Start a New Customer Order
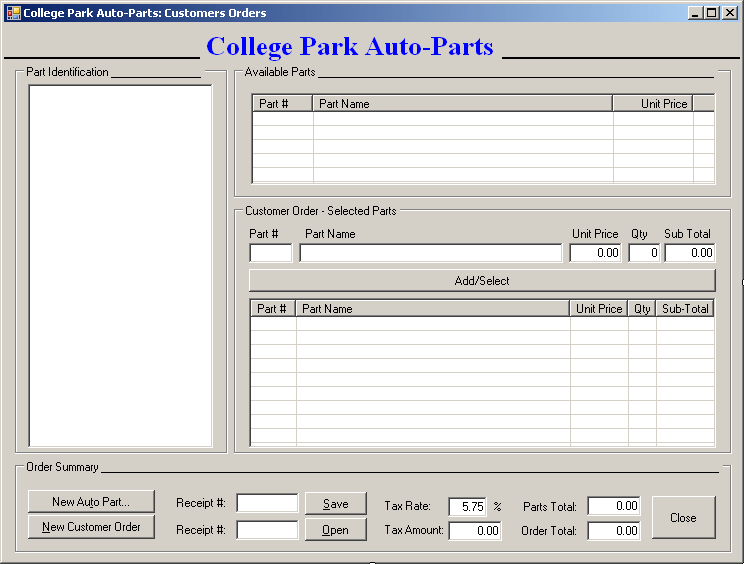 (x=91, y=527)
